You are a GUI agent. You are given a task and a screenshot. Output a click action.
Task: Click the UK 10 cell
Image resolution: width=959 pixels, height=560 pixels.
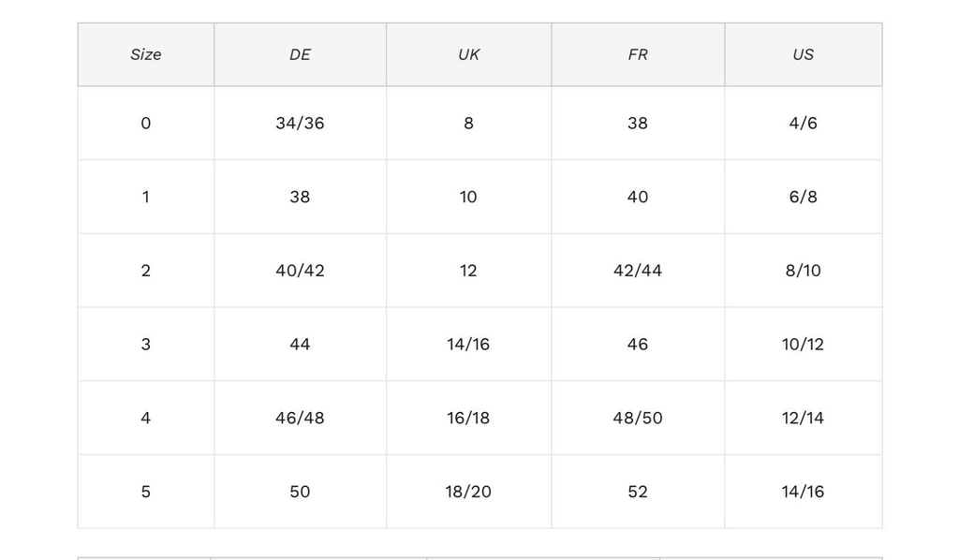[x=468, y=197]
